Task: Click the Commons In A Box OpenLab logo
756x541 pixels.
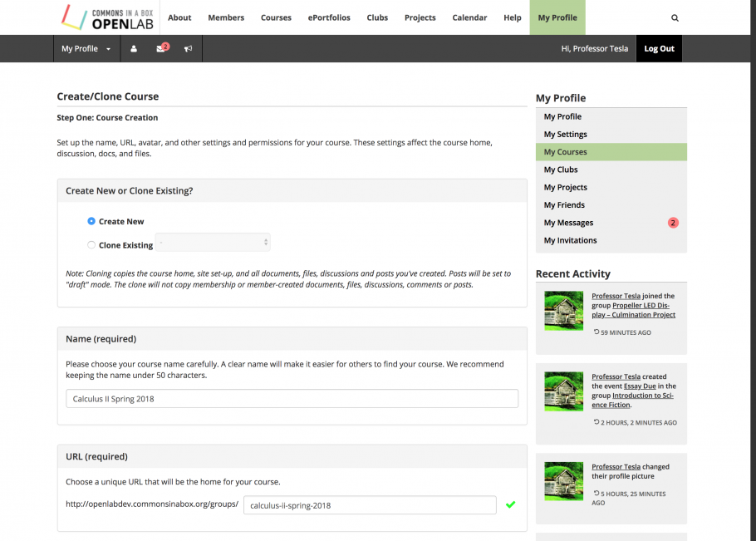Action: click(107, 17)
